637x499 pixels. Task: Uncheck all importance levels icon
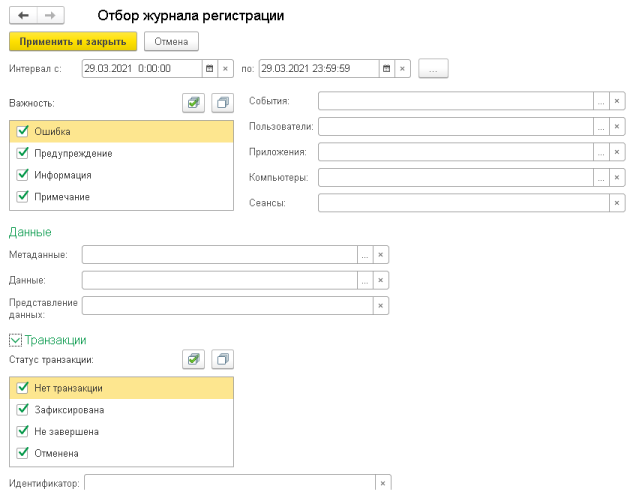(223, 103)
